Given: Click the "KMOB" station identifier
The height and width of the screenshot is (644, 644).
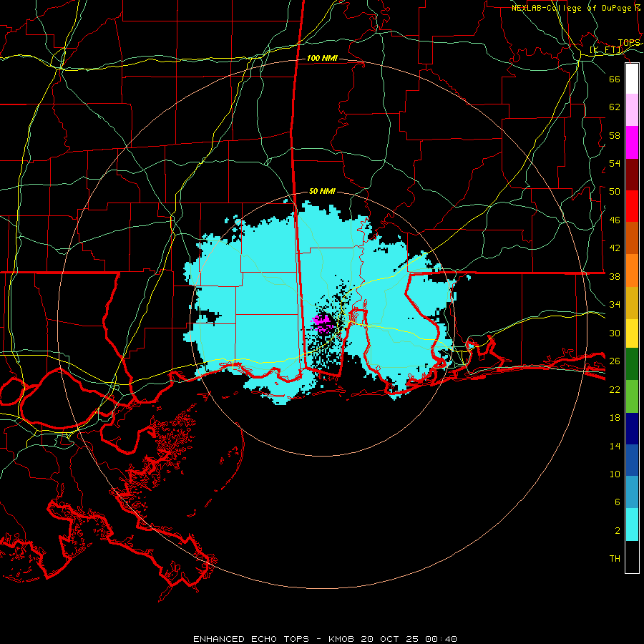Looking at the screenshot, I should click(x=341, y=639).
